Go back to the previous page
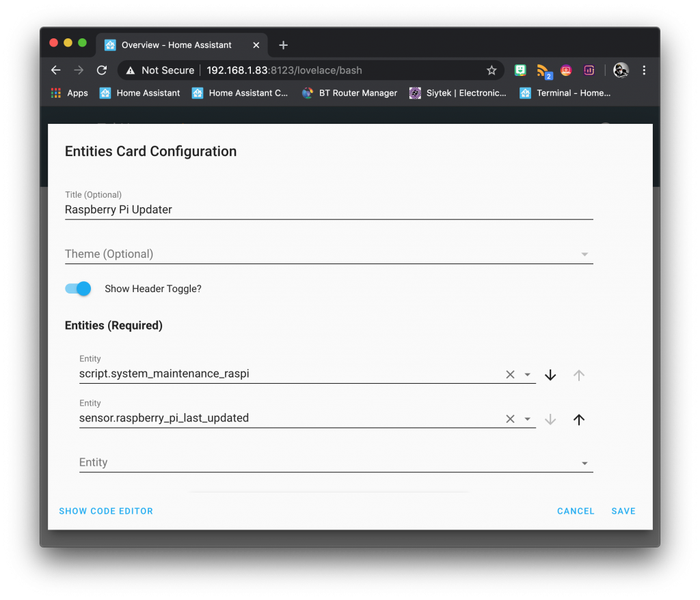700x600 pixels. tap(56, 70)
